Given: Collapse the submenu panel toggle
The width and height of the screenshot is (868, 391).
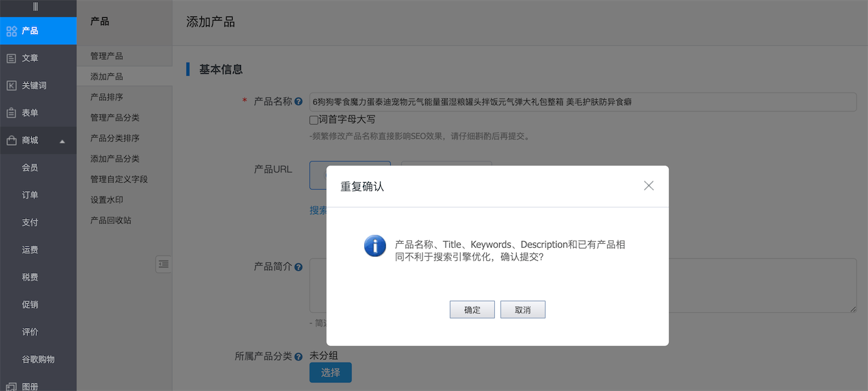Looking at the screenshot, I should pos(164,264).
